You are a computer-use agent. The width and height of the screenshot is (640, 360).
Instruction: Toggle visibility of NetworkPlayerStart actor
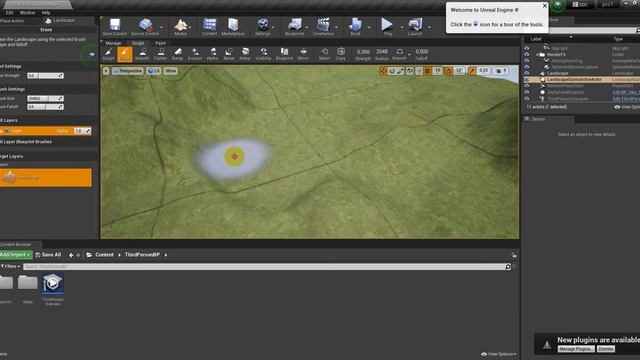click(527, 86)
